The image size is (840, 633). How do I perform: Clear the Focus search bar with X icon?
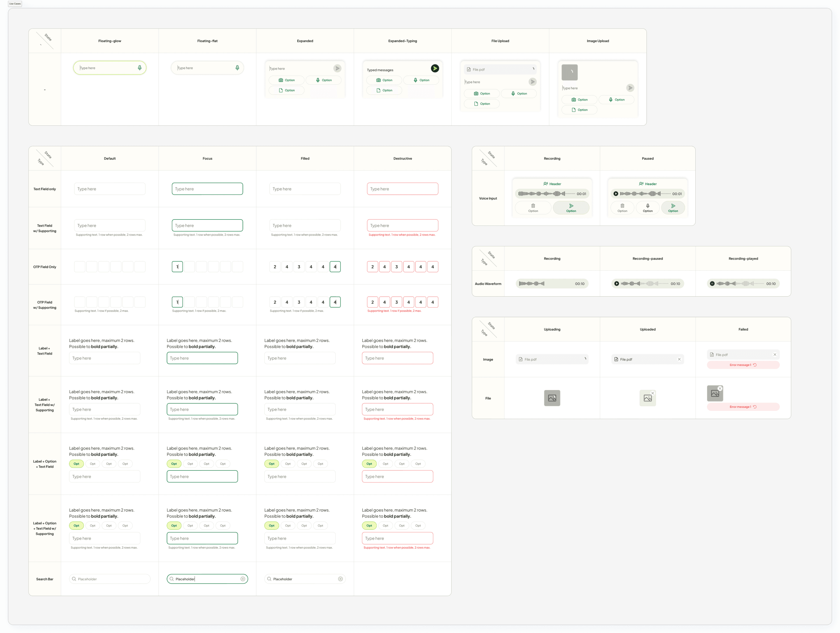pyautogui.click(x=243, y=579)
